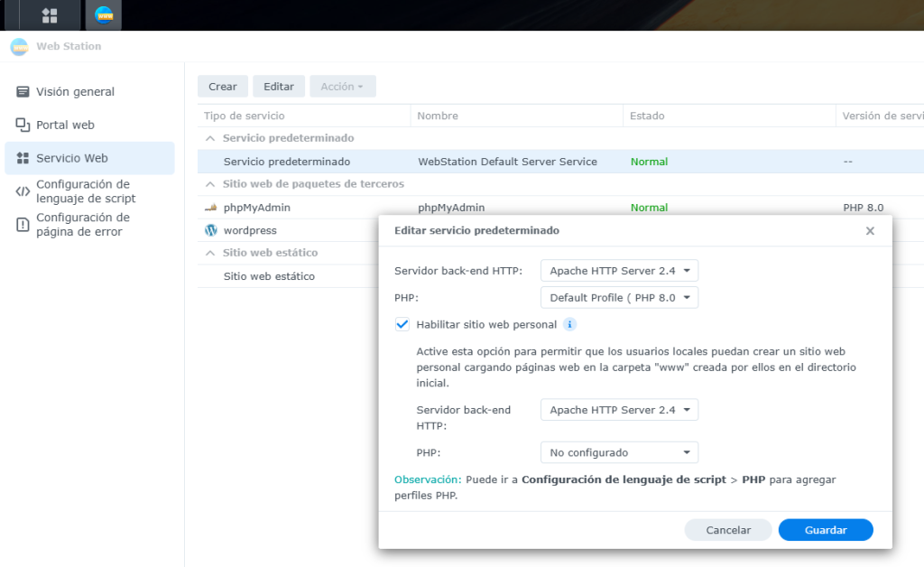924x567 pixels.
Task: Sort by Estado column header
Action: click(729, 116)
